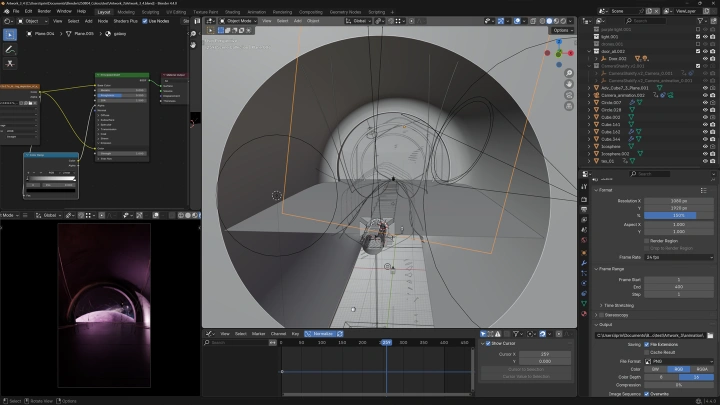Viewport: 720px width, 405px height.
Task: Open the File Format PNG dropdown
Action: click(678, 361)
